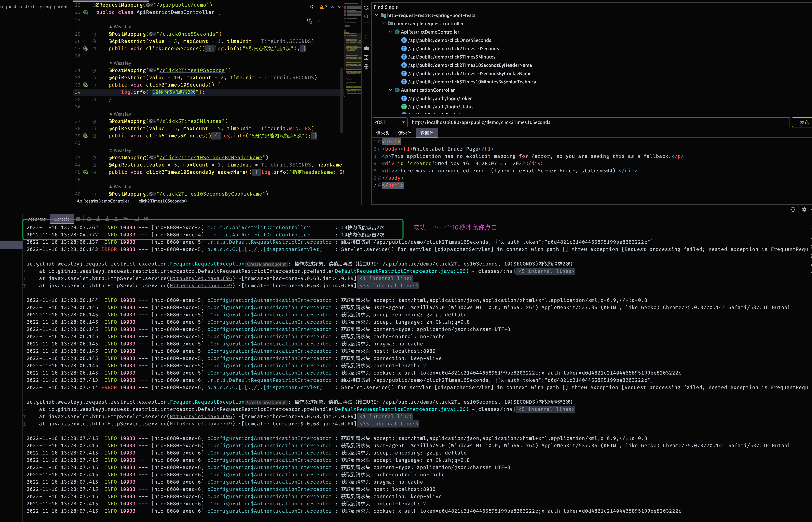Image resolution: width=812 pixels, height=522 pixels.
Task: Switch to the 请求头 tab
Action: pyautogui.click(x=382, y=133)
